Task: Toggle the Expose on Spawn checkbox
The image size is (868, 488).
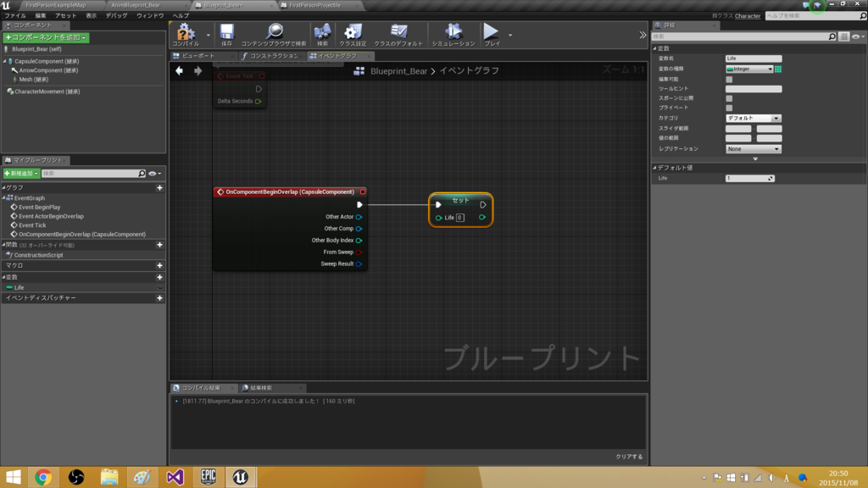Action: (x=729, y=98)
